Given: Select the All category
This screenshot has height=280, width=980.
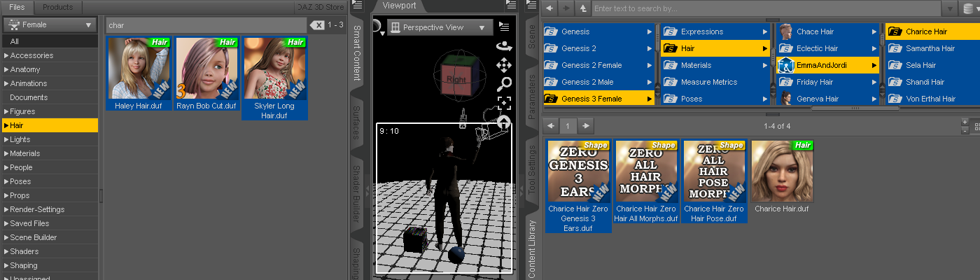Looking at the screenshot, I should [49, 41].
